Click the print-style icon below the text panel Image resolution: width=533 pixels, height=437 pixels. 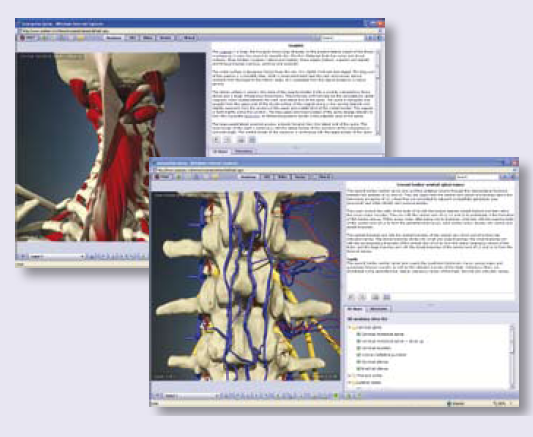[375, 297]
